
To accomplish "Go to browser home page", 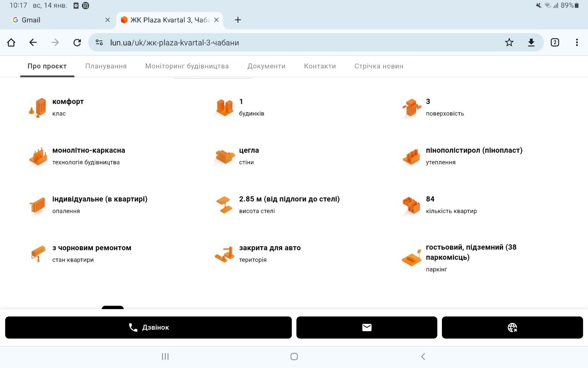I will (11, 43).
